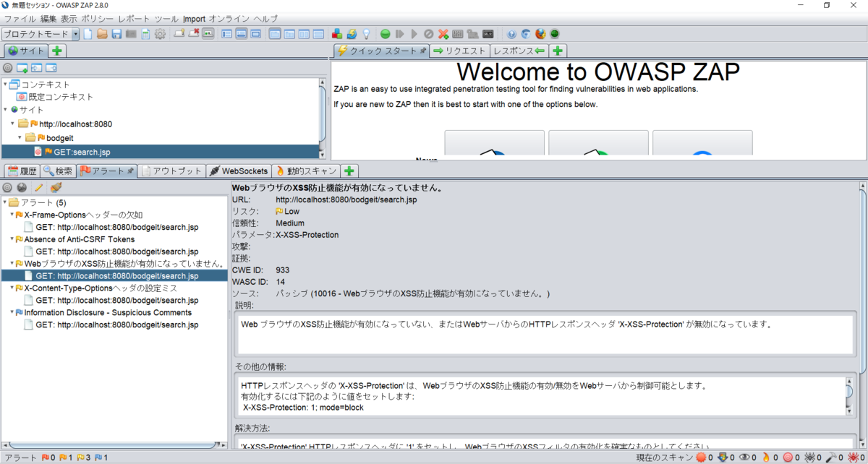Select 既定コンテキスト in the tree
The height and width of the screenshot is (464, 868).
point(61,97)
